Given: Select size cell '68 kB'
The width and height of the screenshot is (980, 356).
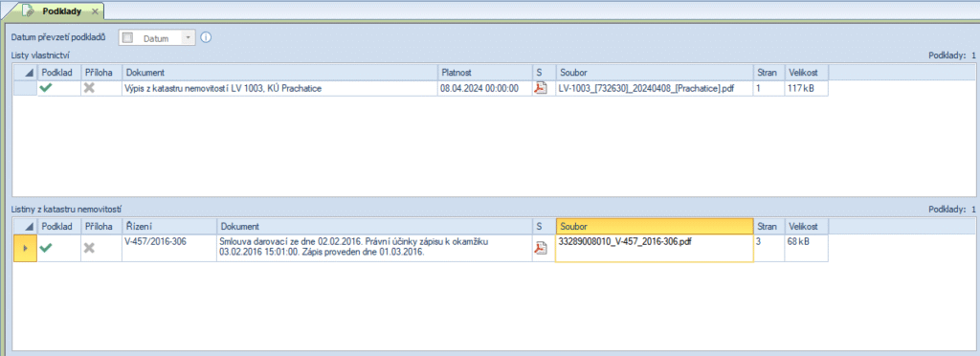Looking at the screenshot, I should 806,248.
